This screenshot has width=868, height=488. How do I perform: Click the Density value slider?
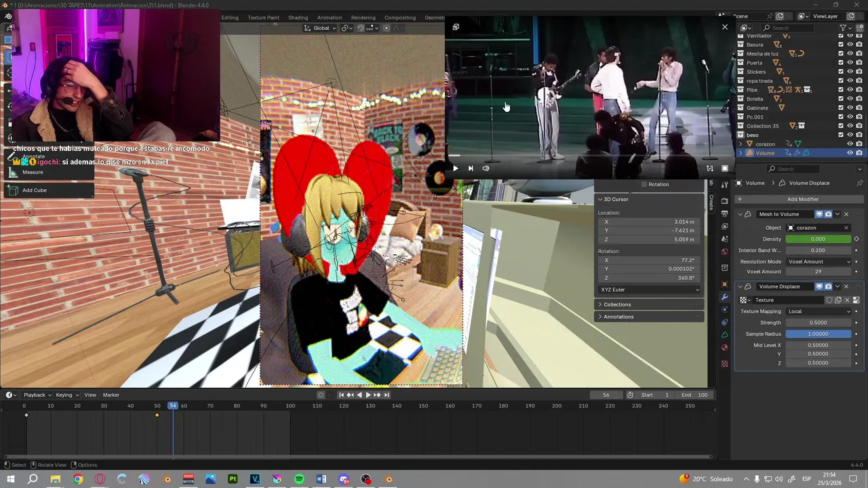[x=818, y=239]
